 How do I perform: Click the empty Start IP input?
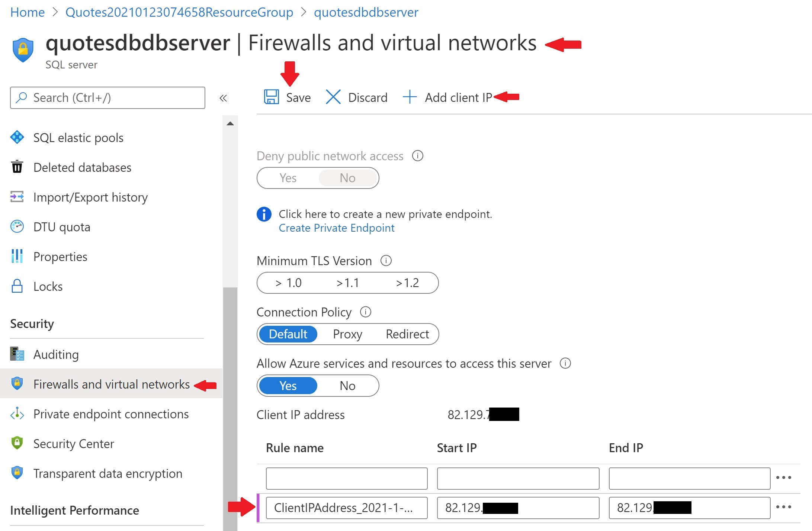(518, 478)
